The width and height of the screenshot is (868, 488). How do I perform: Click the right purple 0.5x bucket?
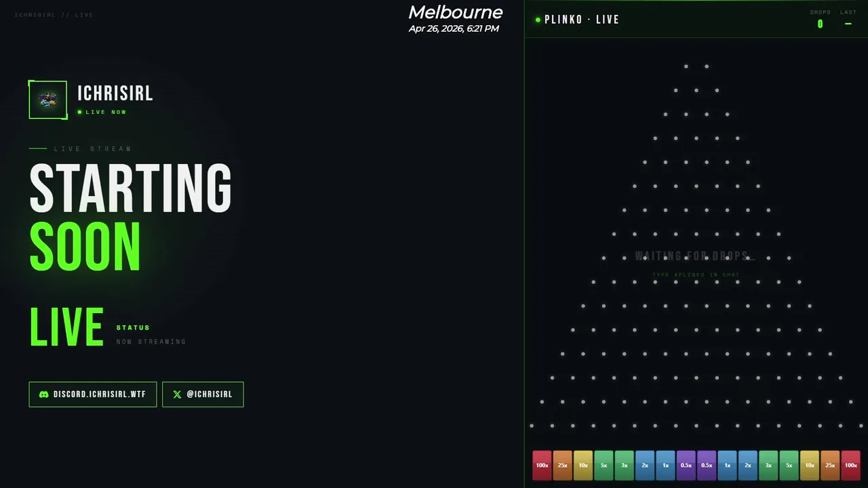tap(707, 466)
